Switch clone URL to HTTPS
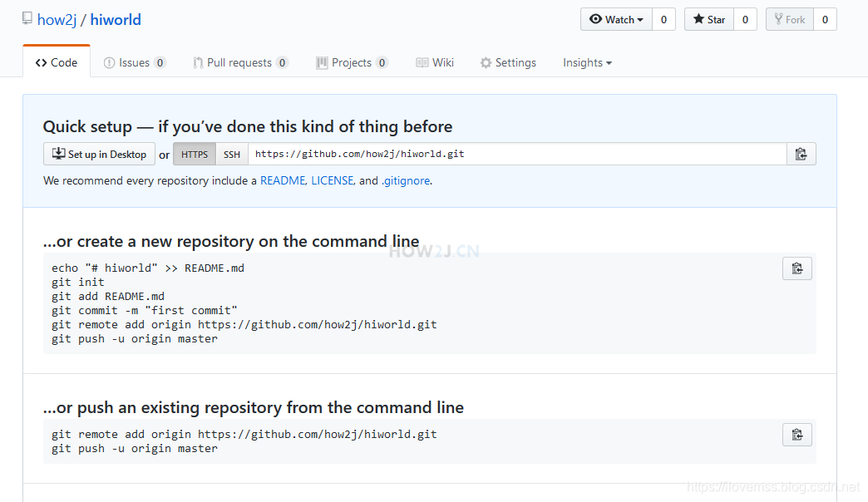 click(x=194, y=154)
